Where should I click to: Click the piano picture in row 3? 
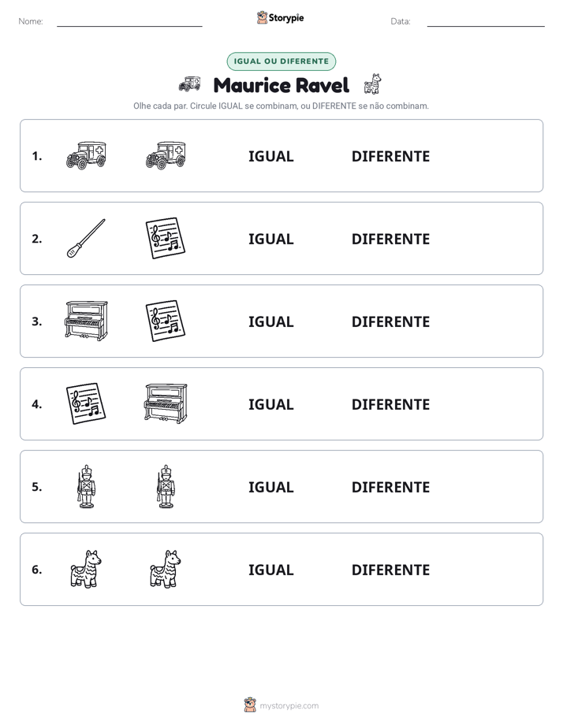tap(86, 321)
